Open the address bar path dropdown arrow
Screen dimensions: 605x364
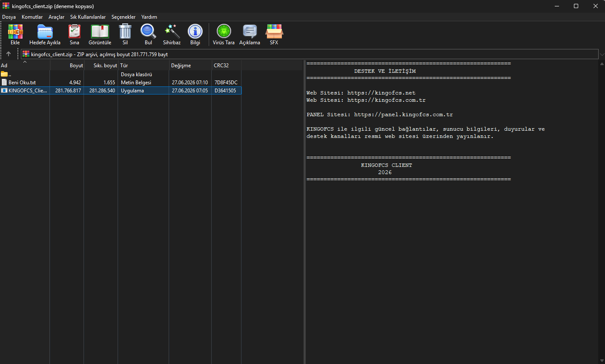[602, 54]
